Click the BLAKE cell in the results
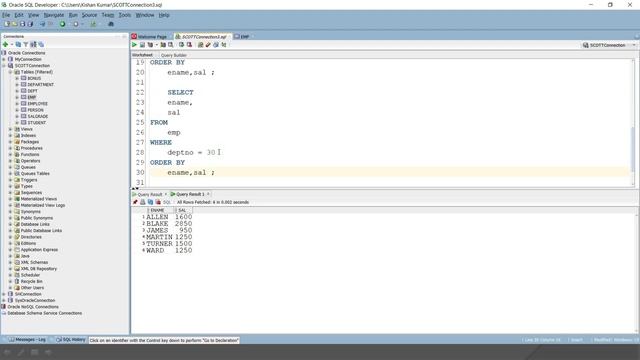 (x=157, y=224)
